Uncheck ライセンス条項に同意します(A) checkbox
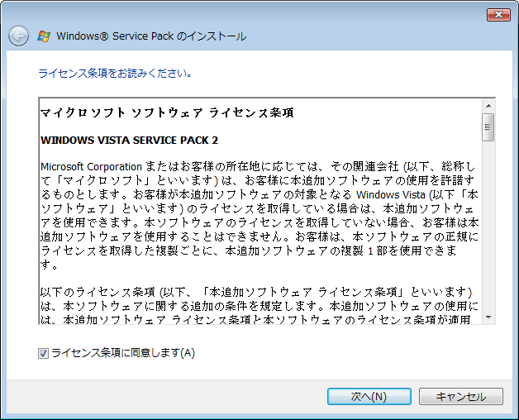This screenshot has width=519, height=420. (x=43, y=353)
